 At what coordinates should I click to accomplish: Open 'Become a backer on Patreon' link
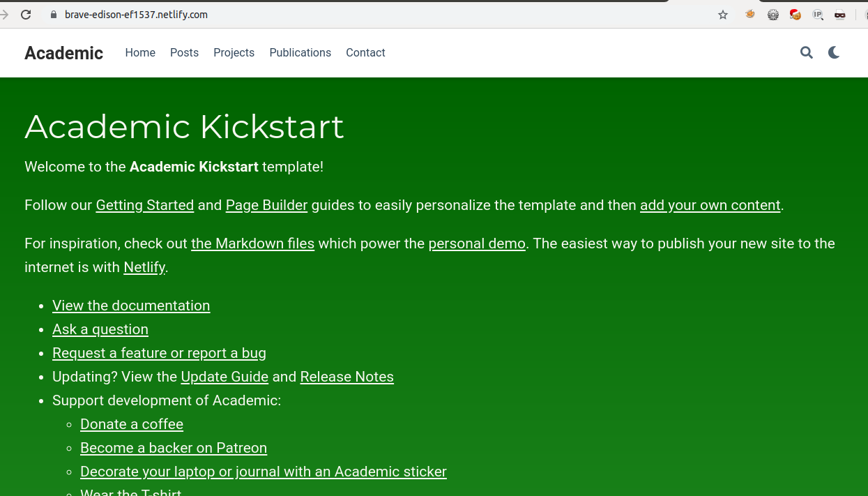coord(174,448)
